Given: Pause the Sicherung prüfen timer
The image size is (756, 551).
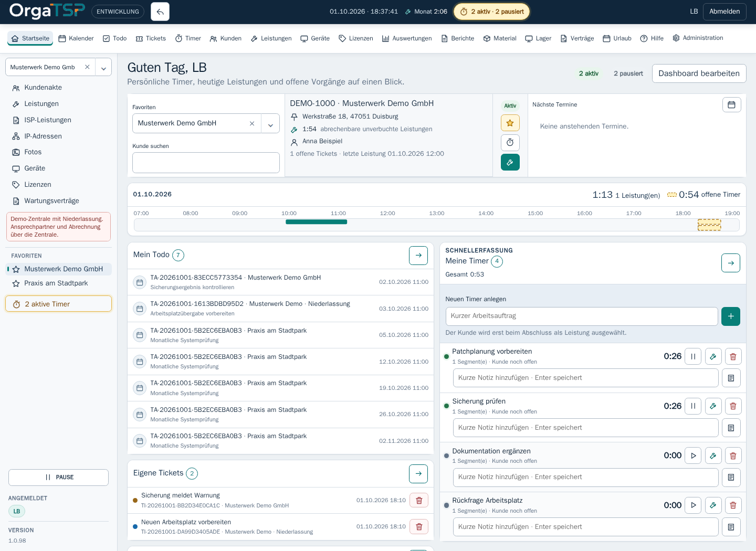Looking at the screenshot, I should [693, 406].
